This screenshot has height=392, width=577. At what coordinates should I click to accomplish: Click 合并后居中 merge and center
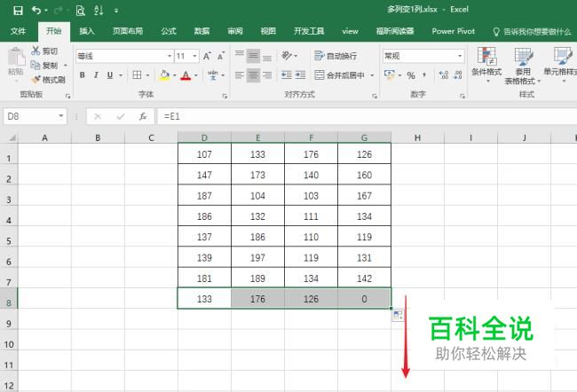pyautogui.click(x=340, y=75)
